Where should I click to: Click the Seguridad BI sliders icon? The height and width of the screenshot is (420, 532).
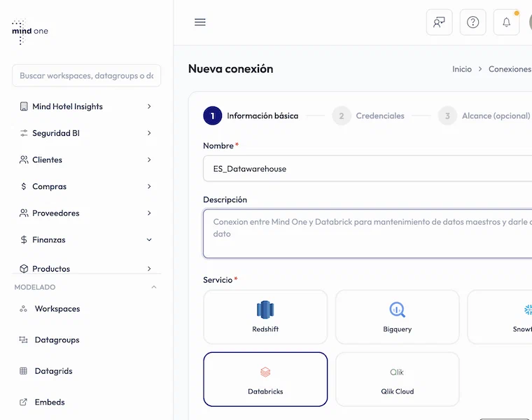point(24,133)
